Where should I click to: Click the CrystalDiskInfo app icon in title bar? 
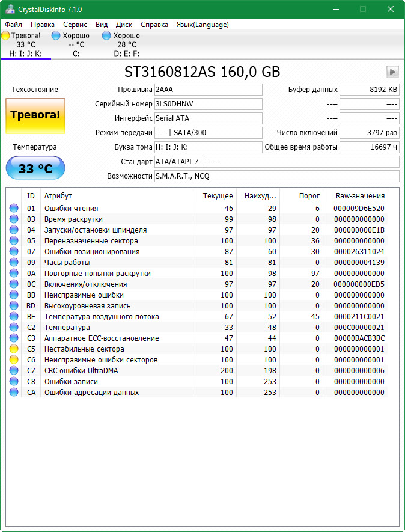tap(10, 9)
